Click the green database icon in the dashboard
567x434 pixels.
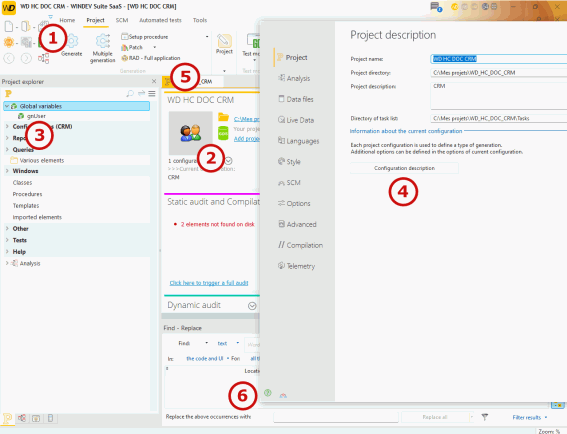[223, 133]
